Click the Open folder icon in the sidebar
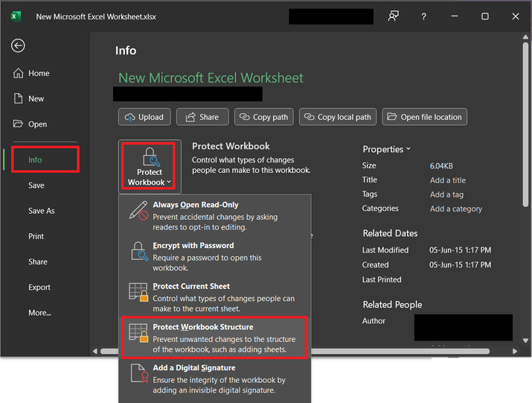Screen dimensions: 532x403 tap(18, 124)
